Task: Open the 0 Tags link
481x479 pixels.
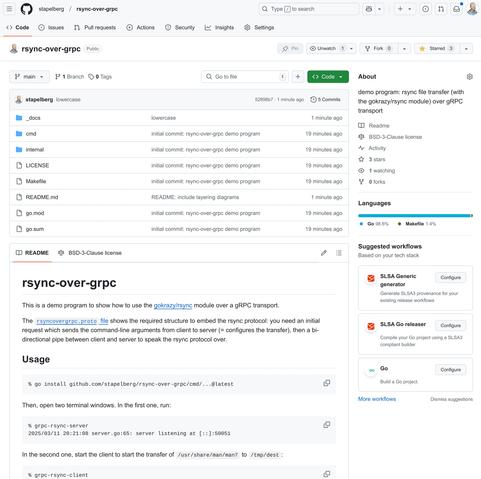Action: pyautogui.click(x=100, y=77)
